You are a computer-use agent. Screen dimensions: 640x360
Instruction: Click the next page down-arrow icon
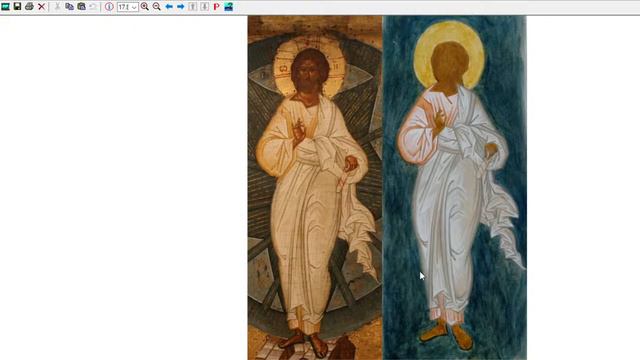(x=204, y=7)
